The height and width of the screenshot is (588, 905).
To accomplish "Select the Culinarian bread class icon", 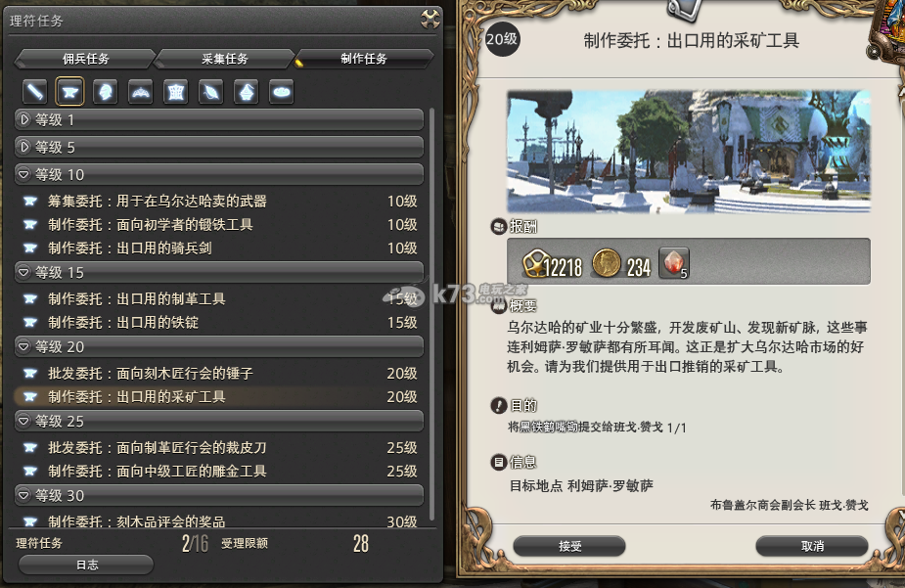I will [282, 92].
